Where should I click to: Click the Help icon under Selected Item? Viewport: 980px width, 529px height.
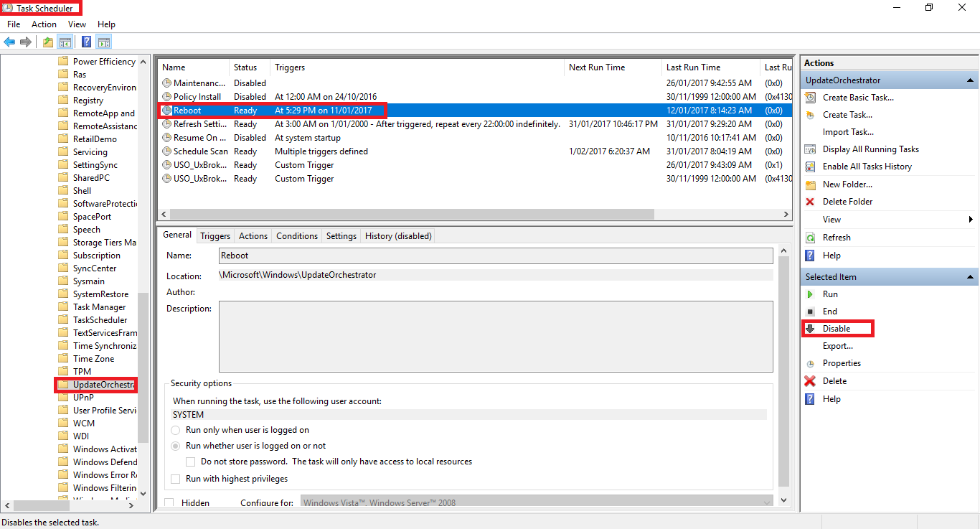[810, 399]
